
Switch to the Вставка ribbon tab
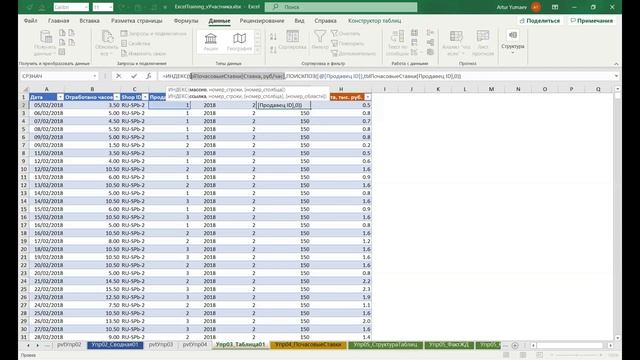tap(89, 20)
